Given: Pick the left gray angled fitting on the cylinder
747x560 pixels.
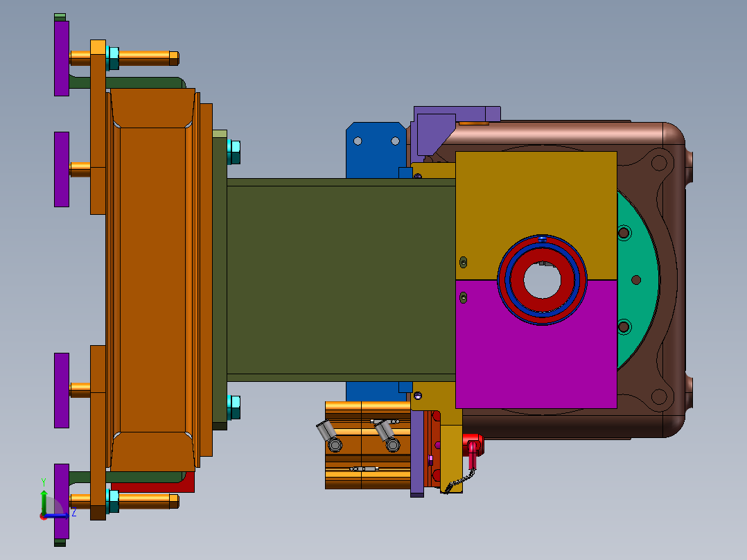Looking at the screenshot, I should (328, 436).
